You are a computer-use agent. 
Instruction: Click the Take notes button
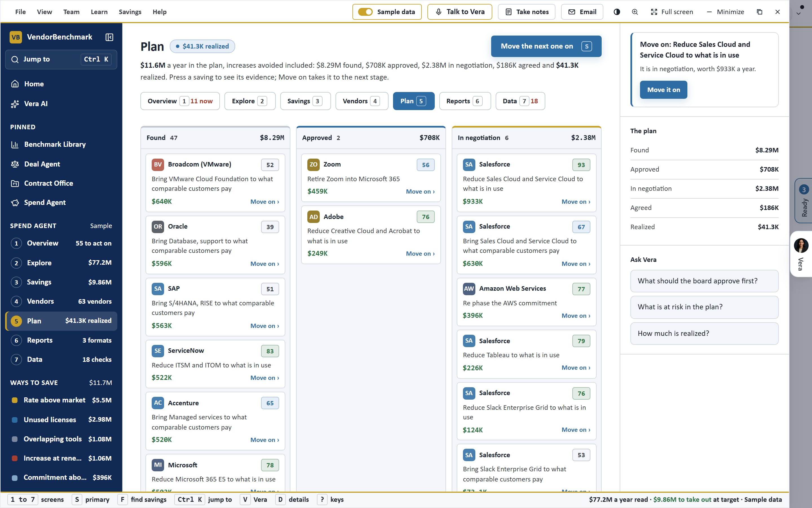click(526, 12)
